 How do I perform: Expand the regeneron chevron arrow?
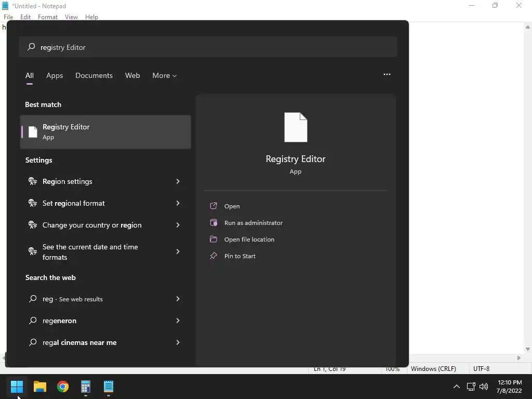(178, 320)
